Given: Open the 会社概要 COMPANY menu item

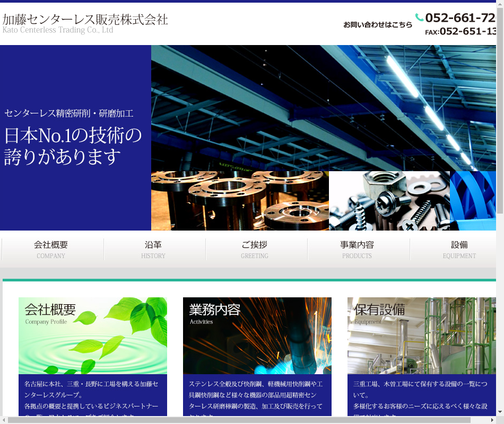Looking at the screenshot, I should point(51,250).
